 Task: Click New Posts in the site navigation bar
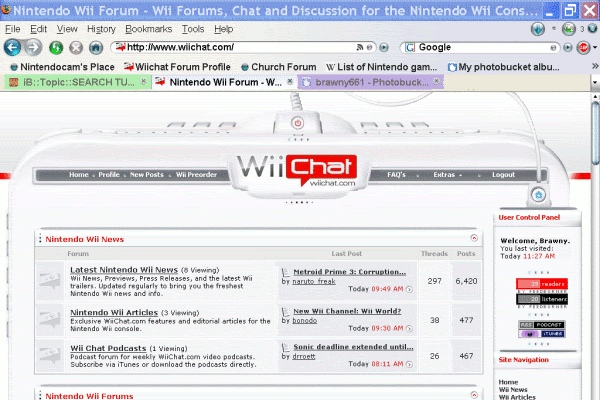point(147,175)
